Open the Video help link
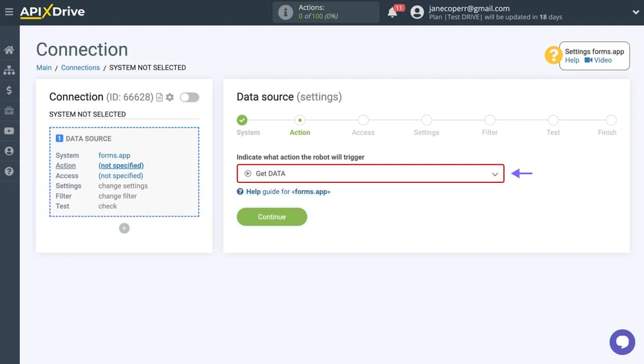The width and height of the screenshot is (644, 364). tap(598, 61)
